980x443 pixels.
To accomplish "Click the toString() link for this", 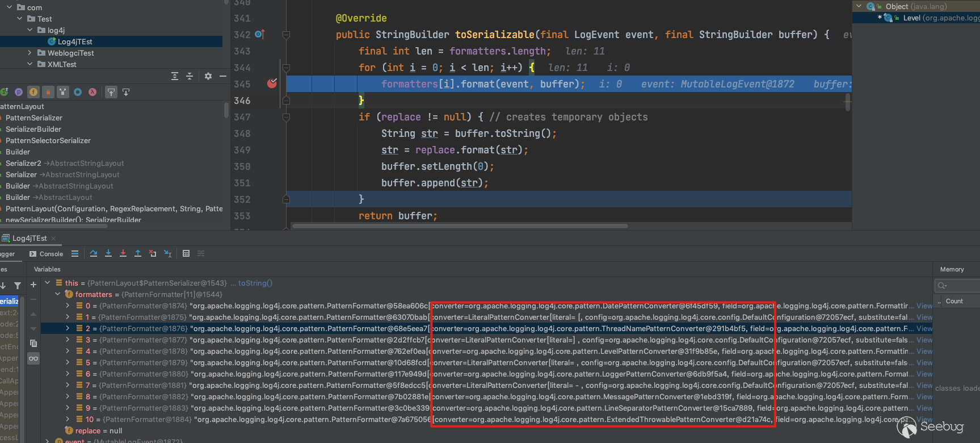I will [255, 283].
